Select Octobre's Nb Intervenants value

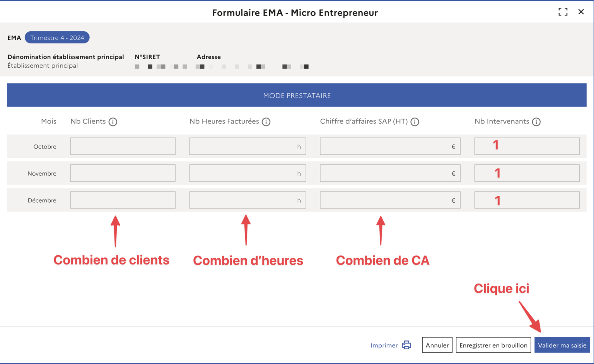coord(527,146)
